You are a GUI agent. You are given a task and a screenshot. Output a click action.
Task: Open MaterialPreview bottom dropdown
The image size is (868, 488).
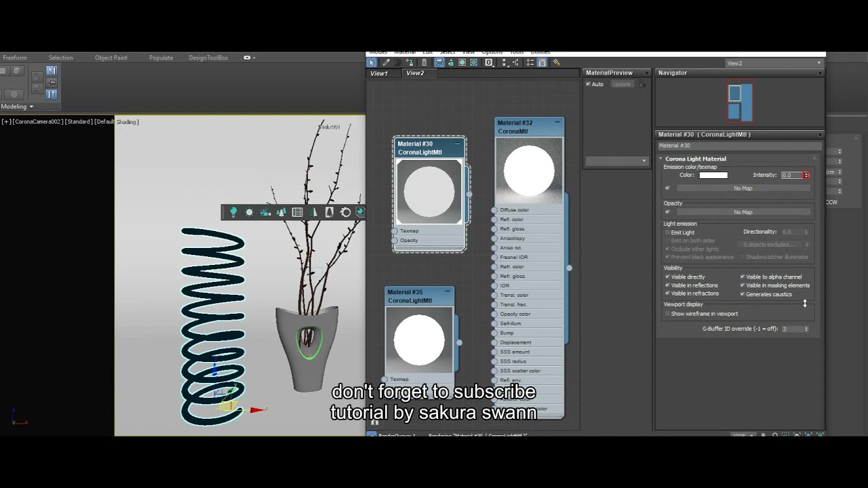pyautogui.click(x=616, y=161)
